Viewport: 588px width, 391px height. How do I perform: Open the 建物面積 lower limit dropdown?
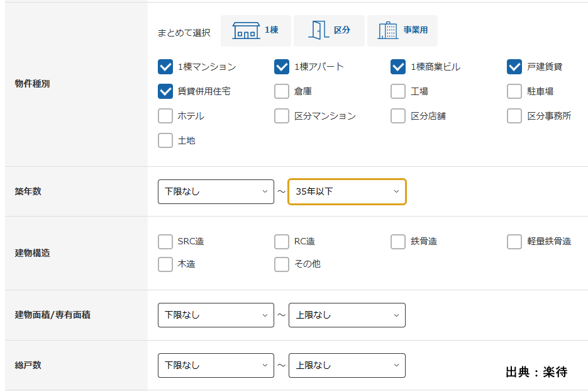pyautogui.click(x=216, y=315)
